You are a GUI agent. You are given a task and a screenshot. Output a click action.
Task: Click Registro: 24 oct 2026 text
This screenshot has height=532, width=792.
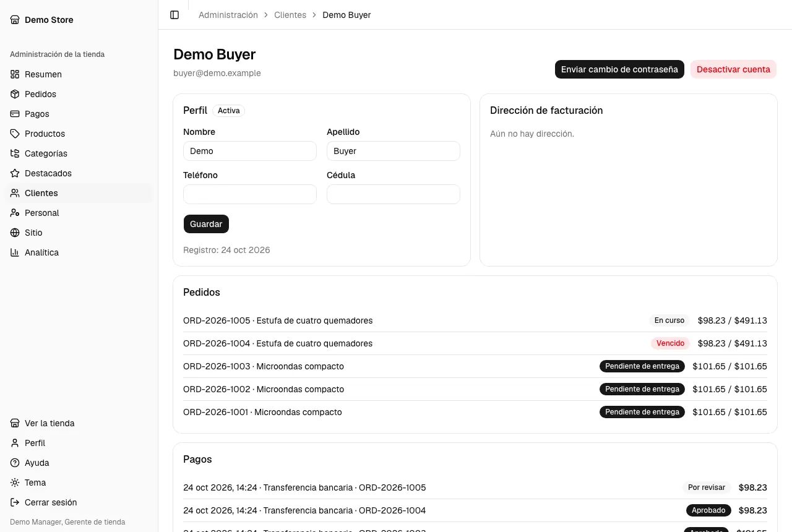point(226,250)
